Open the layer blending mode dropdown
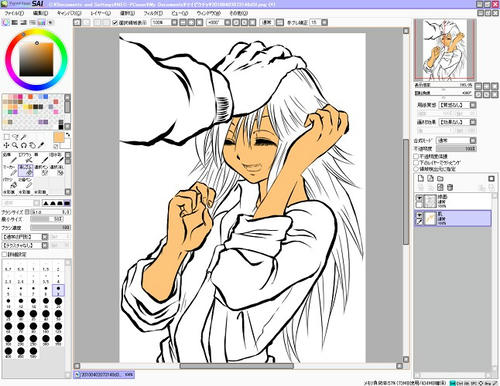 point(456,140)
